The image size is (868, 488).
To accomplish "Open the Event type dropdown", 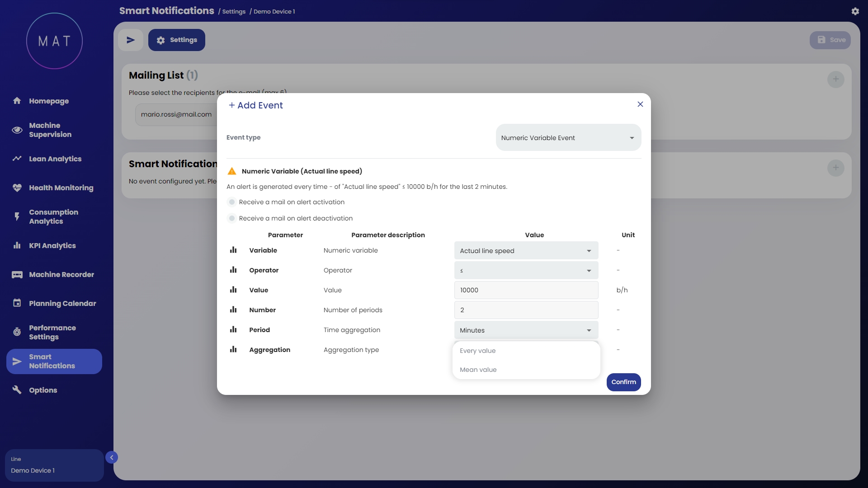I will click(x=568, y=138).
